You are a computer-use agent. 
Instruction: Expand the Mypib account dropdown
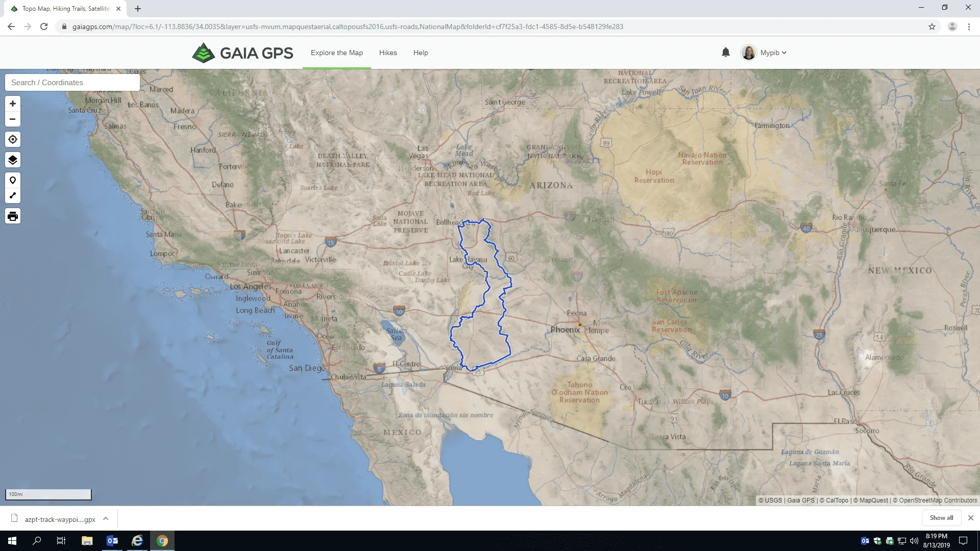click(x=773, y=53)
